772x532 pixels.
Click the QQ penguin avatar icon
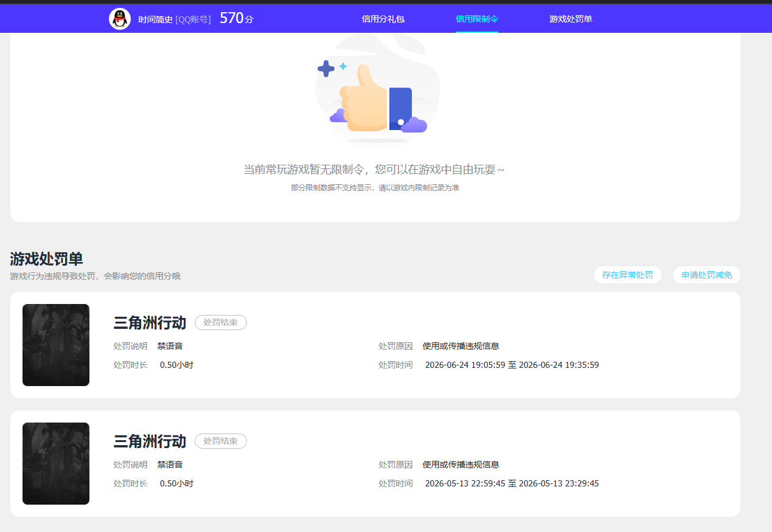[x=120, y=19]
